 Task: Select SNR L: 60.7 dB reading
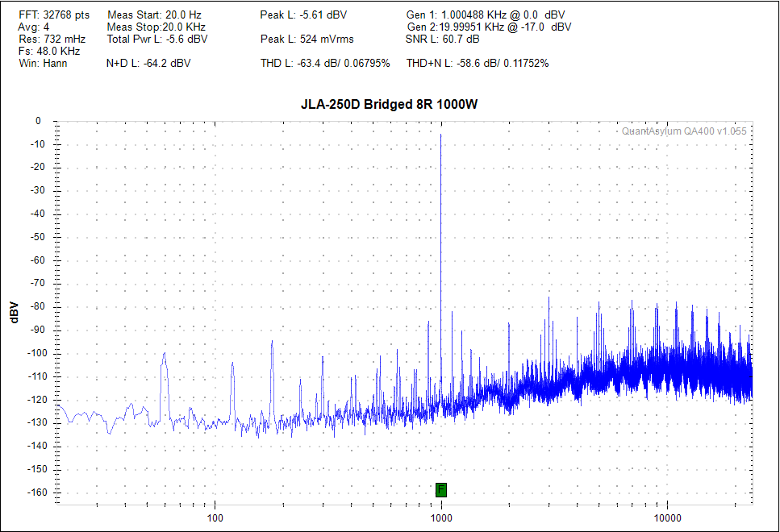click(443, 39)
